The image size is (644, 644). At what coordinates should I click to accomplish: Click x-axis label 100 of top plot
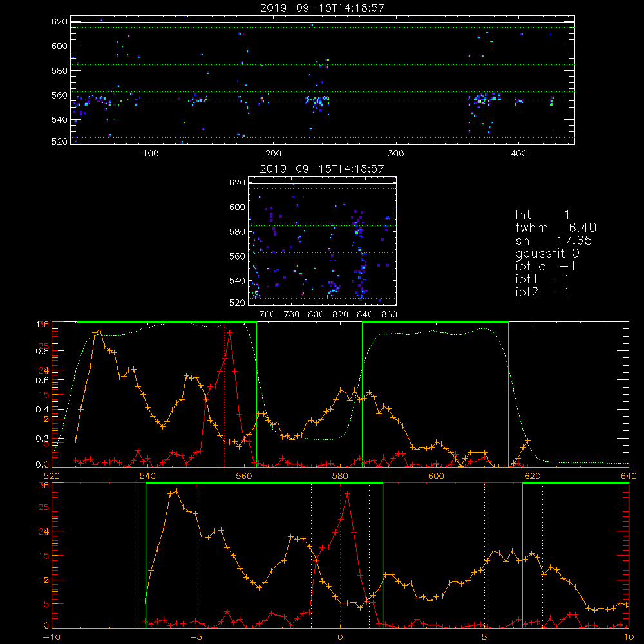pos(151,154)
